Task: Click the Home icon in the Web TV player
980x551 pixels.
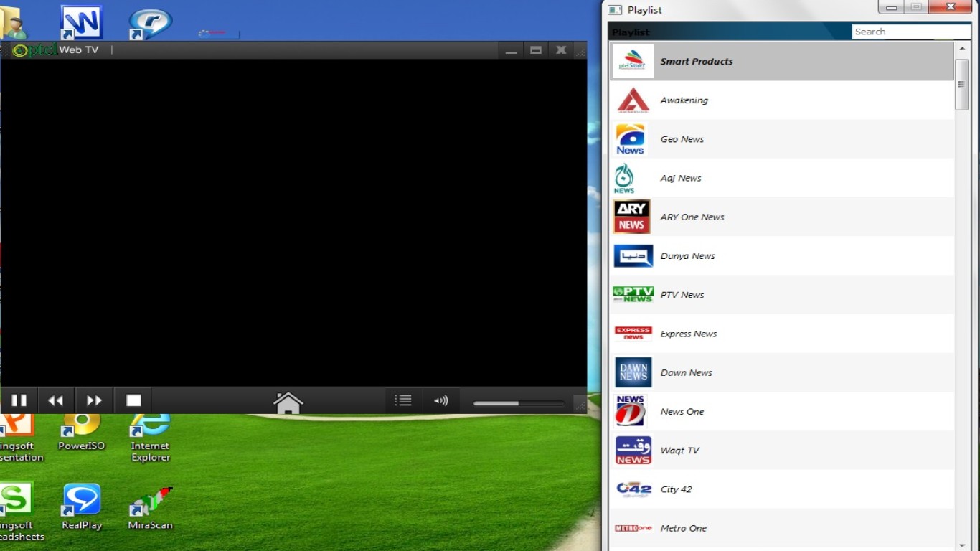Action: (288, 402)
